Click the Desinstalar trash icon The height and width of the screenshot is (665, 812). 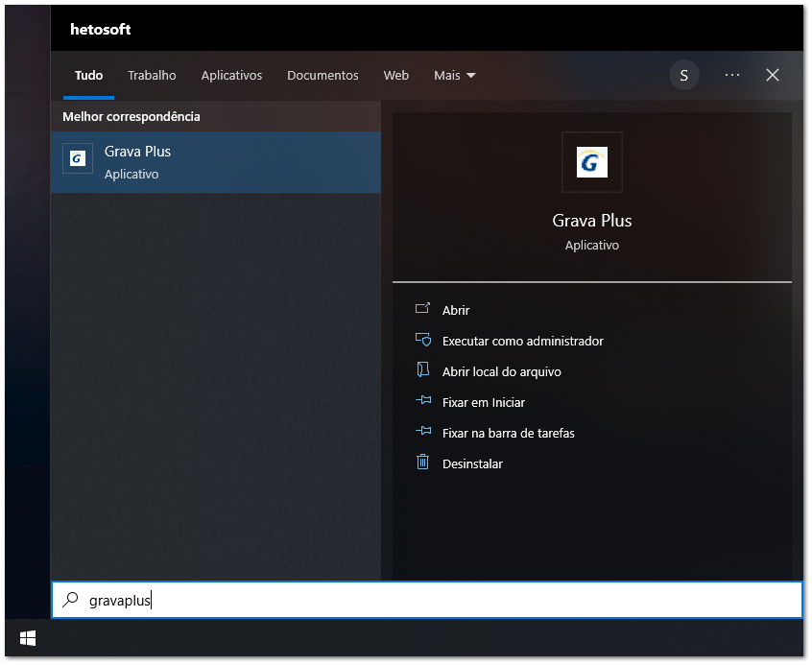click(423, 463)
